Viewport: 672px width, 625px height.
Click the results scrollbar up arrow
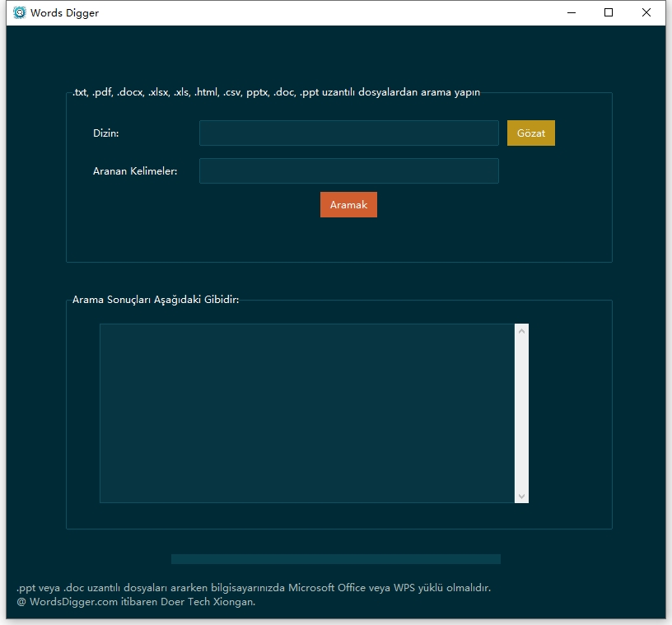(x=521, y=331)
